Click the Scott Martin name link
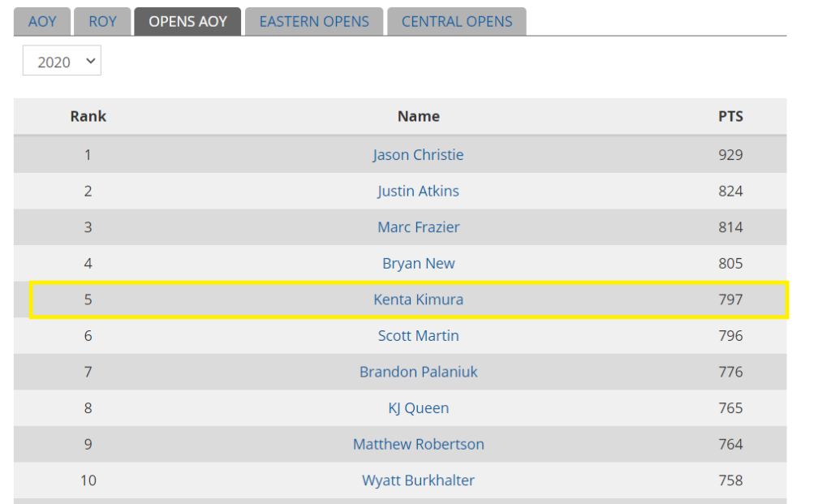831x504 pixels. [x=418, y=335]
